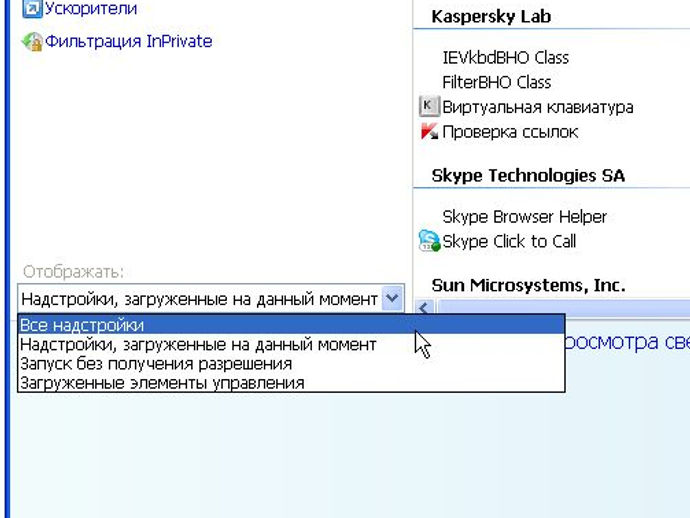690x518 pixels.
Task: Click the Sun Microsystems, Inc. group header
Action: [529, 285]
